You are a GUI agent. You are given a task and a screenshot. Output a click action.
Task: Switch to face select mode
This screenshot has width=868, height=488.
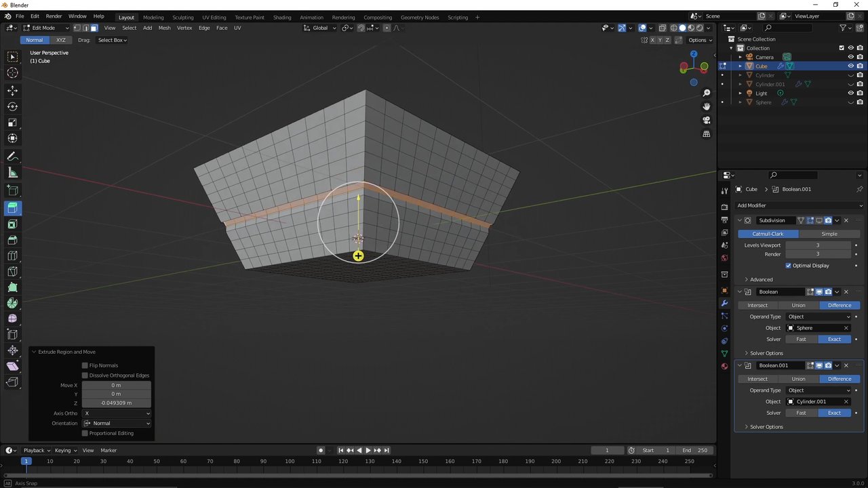(x=94, y=28)
